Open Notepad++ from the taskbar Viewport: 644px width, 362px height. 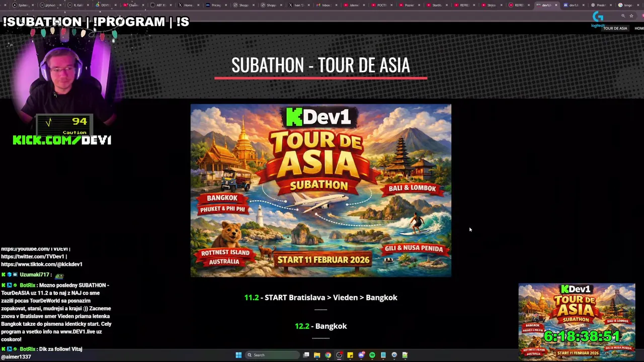pos(405,355)
